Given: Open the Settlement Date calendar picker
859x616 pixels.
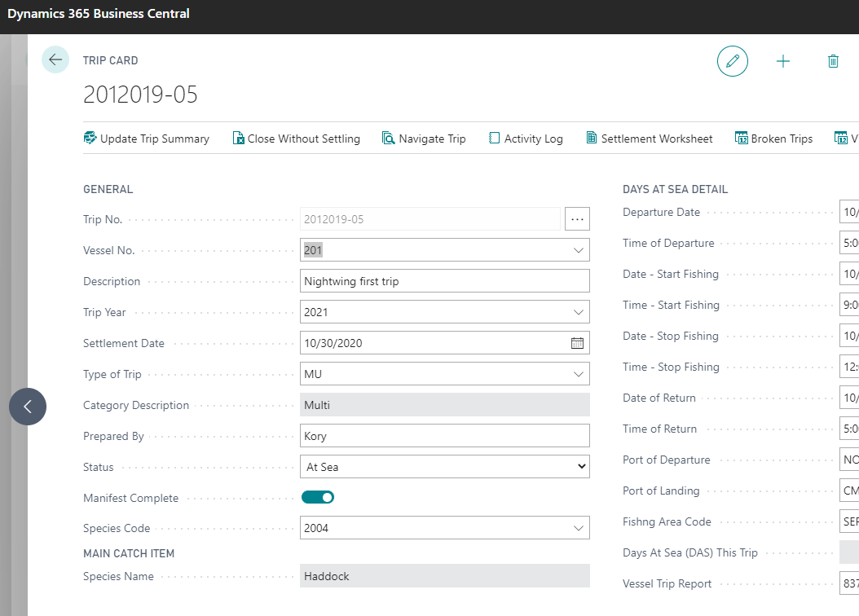Looking at the screenshot, I should pyautogui.click(x=577, y=342).
